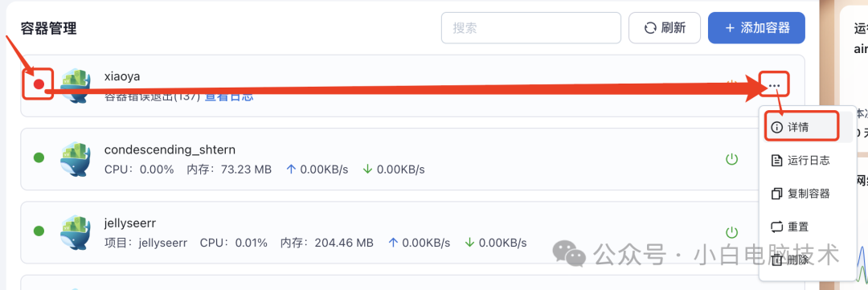Viewport: 868px width, 290px height.
Task: Click the 添加容器 add container button
Action: 756,27
